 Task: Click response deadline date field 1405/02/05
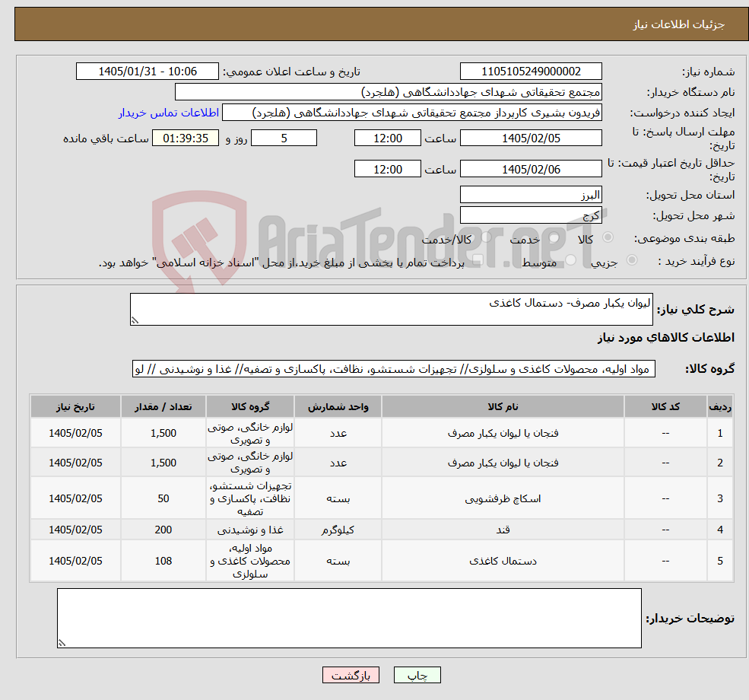click(531, 138)
